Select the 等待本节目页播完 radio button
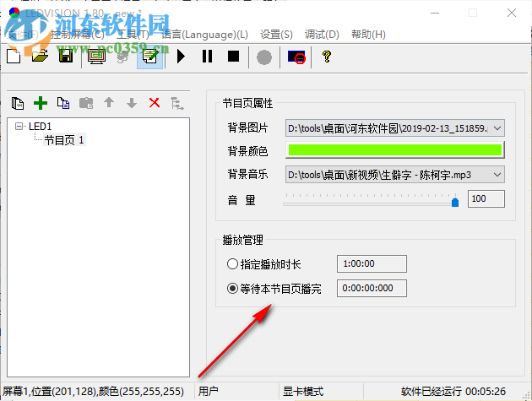Viewport: 532px width, 401px height. (x=232, y=289)
